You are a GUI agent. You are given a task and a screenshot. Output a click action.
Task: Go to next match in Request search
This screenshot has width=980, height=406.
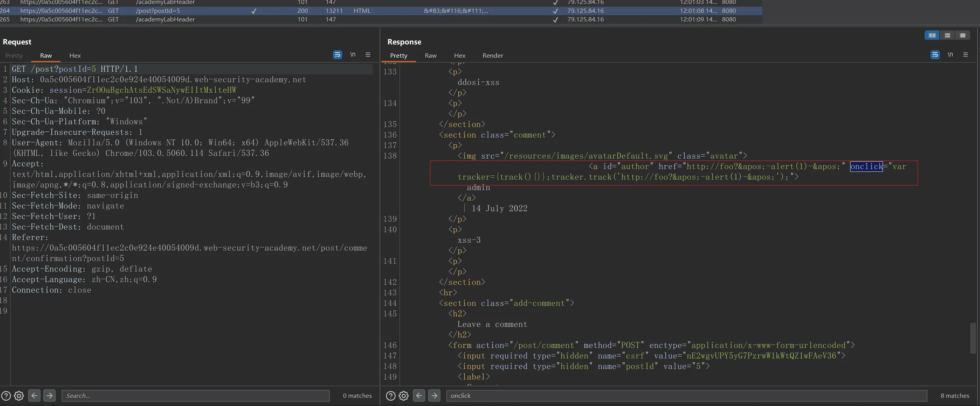coord(50,395)
